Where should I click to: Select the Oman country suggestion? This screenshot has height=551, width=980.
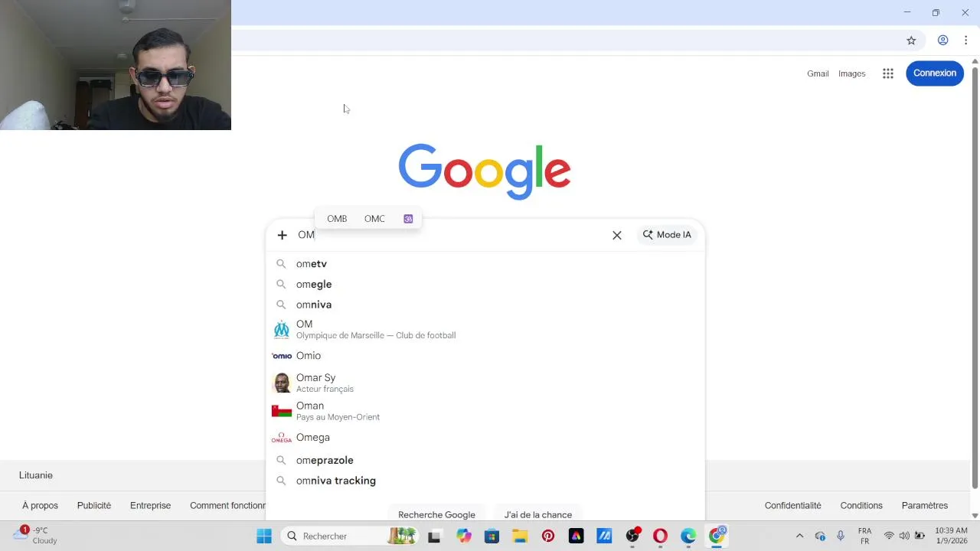point(485,411)
